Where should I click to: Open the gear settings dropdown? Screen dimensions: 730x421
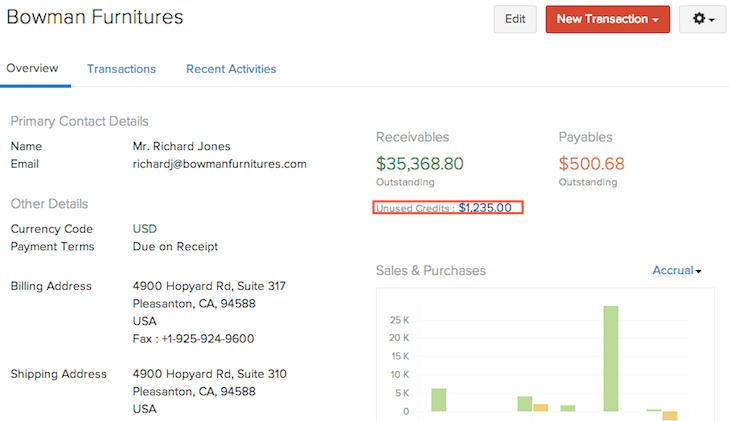[702, 19]
